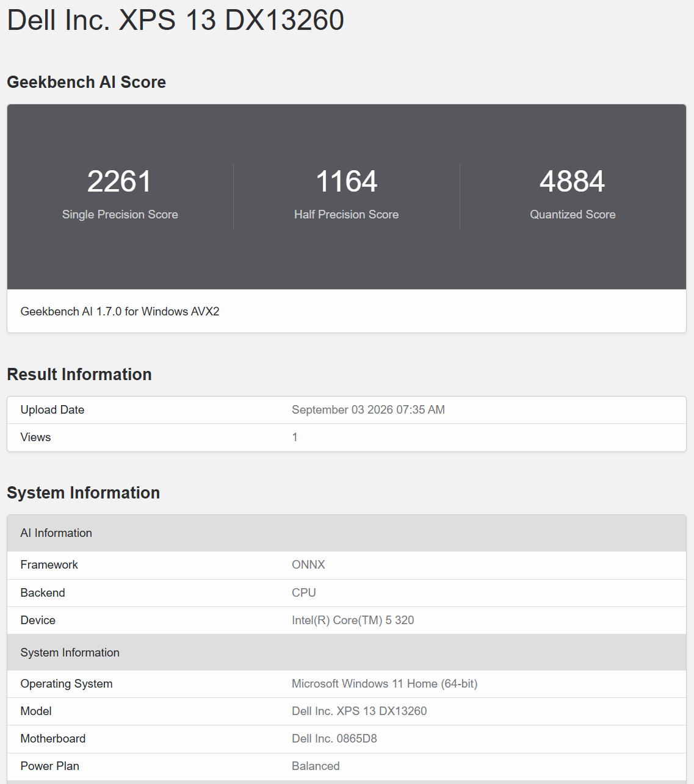This screenshot has height=784, width=694.
Task: Click the Result Information heading
Action: pyautogui.click(x=79, y=374)
